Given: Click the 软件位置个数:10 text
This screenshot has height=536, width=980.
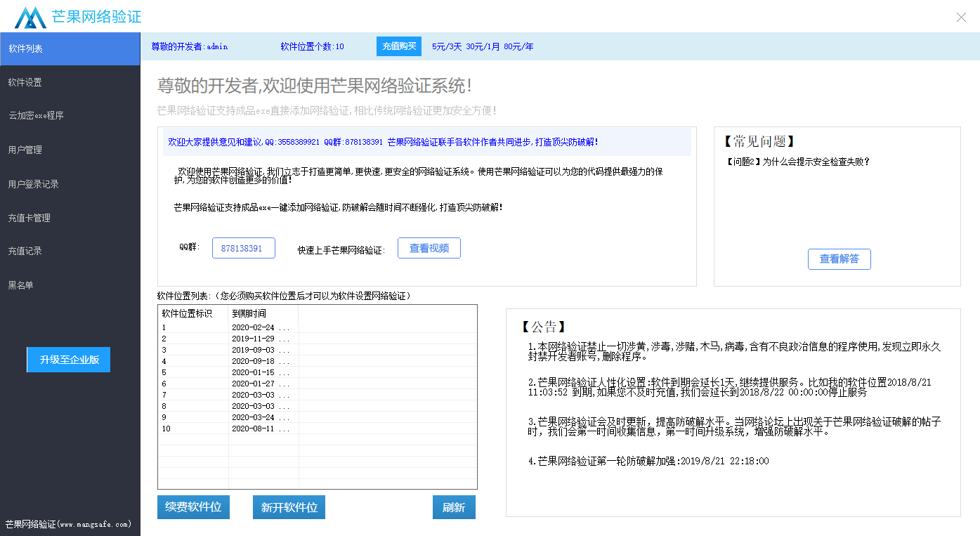Looking at the screenshot, I should 313,46.
